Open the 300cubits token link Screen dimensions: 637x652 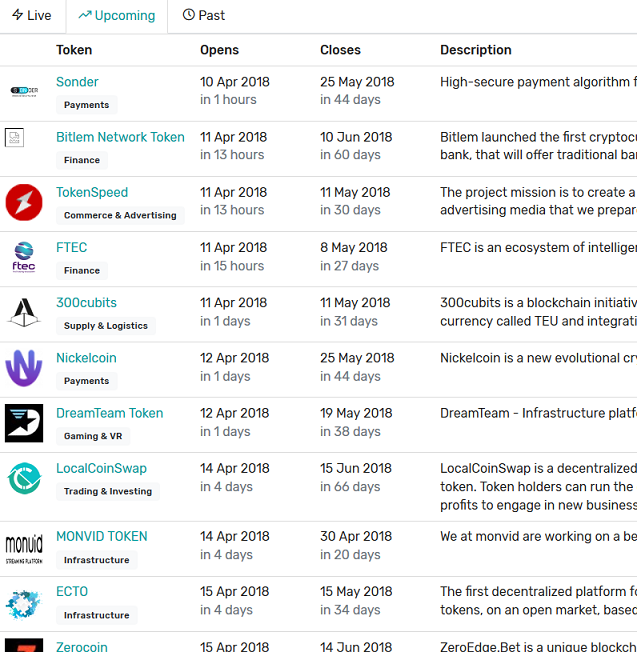[86, 303]
